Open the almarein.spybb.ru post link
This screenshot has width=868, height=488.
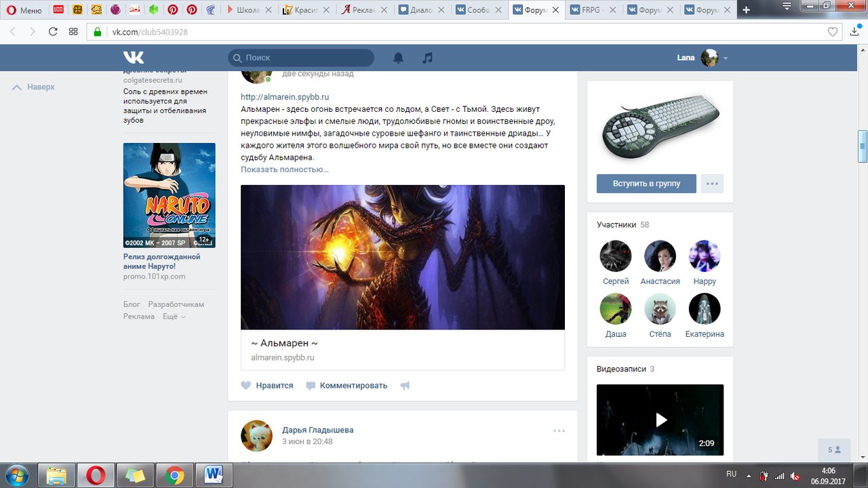coord(285,97)
